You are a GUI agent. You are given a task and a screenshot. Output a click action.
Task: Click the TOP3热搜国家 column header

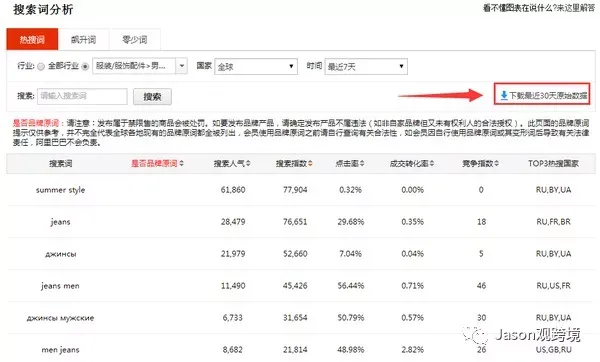553,163
